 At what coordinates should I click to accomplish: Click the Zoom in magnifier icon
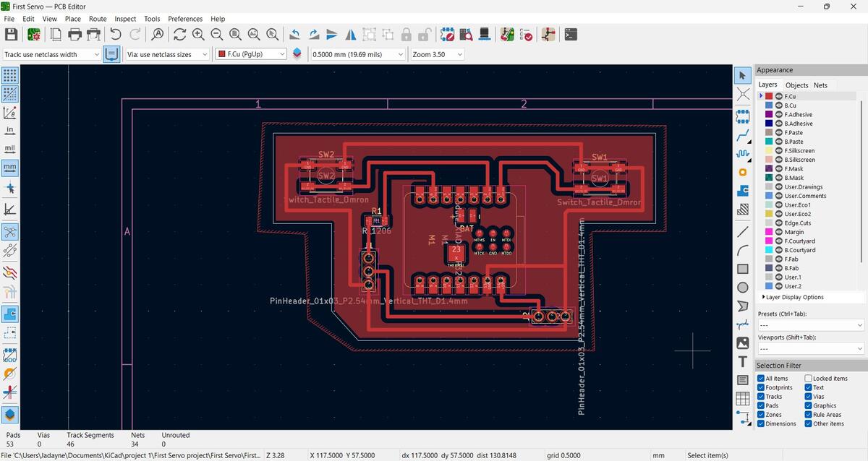point(198,34)
